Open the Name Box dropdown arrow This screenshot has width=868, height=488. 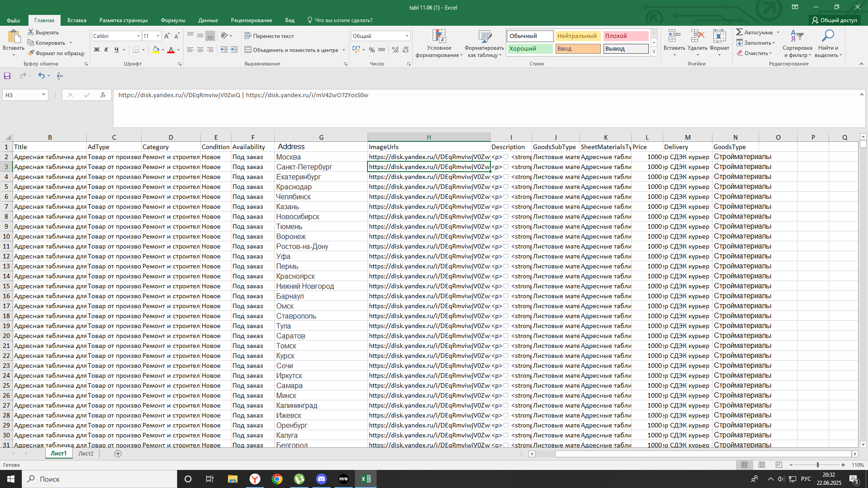pyautogui.click(x=43, y=95)
